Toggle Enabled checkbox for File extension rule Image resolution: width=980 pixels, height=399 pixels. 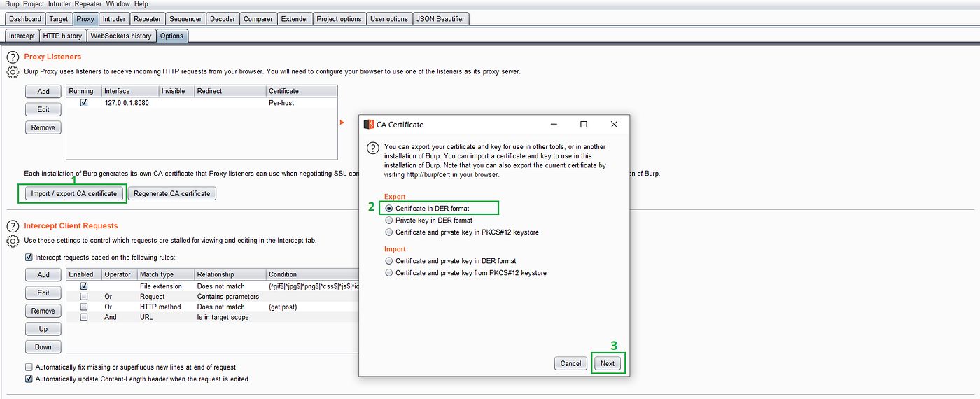pos(84,286)
